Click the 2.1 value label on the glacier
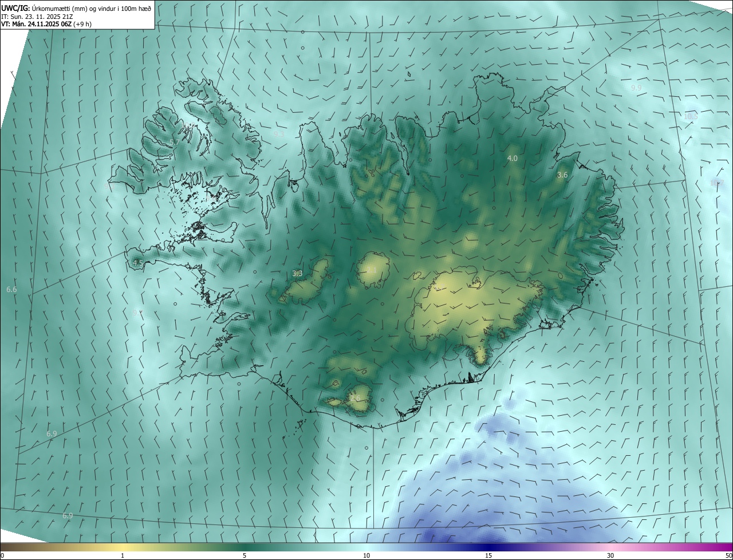The width and height of the screenshot is (733, 560). click(372, 270)
